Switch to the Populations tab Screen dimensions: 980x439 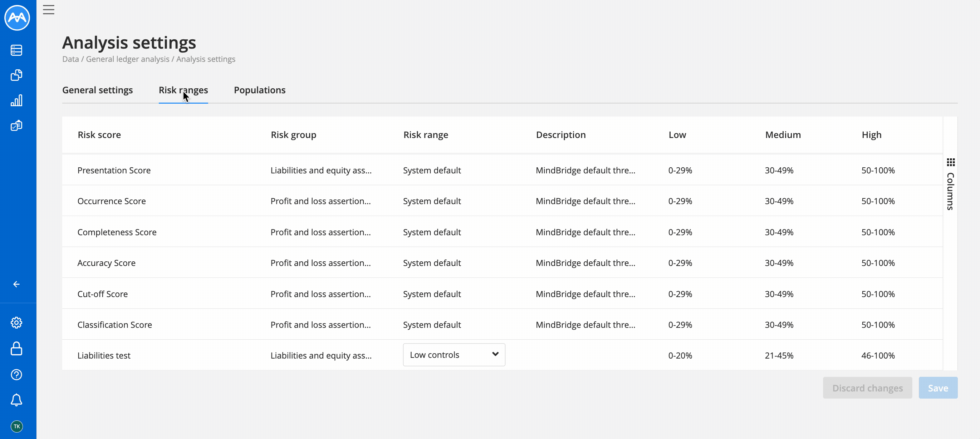point(260,90)
